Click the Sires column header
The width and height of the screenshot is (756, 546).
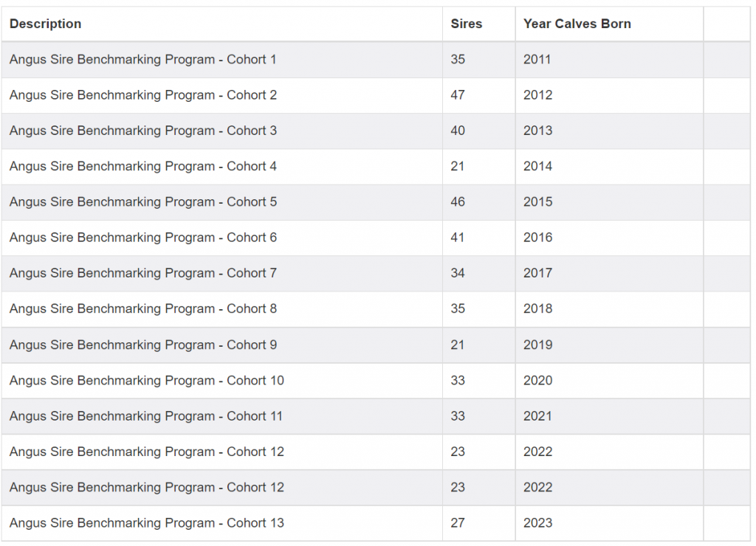[x=466, y=24]
